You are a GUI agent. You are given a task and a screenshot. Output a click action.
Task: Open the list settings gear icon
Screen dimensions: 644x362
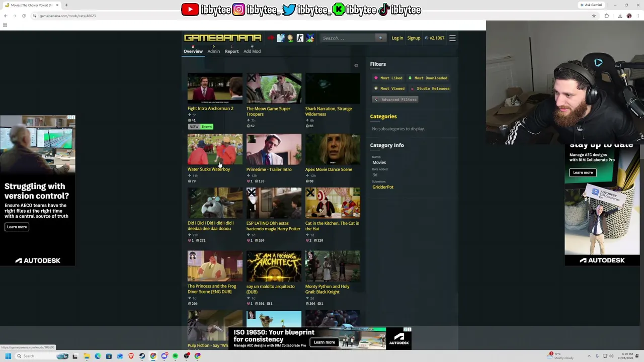[356, 65]
